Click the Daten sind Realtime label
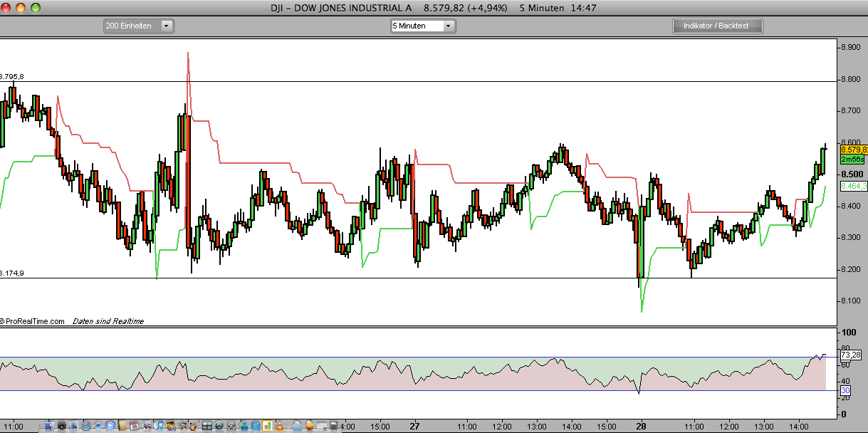This screenshot has width=868, height=433. coord(108,321)
